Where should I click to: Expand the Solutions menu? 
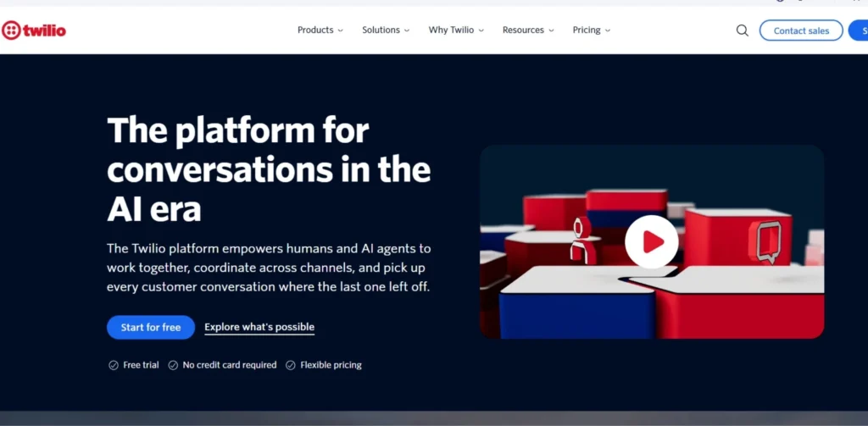tap(386, 30)
